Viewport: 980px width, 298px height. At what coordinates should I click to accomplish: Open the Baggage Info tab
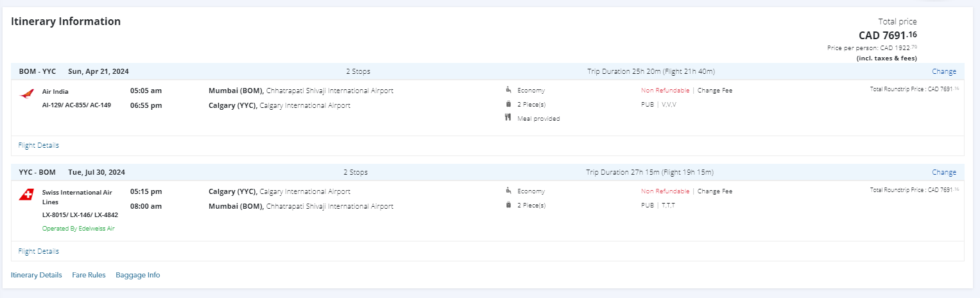tap(138, 275)
